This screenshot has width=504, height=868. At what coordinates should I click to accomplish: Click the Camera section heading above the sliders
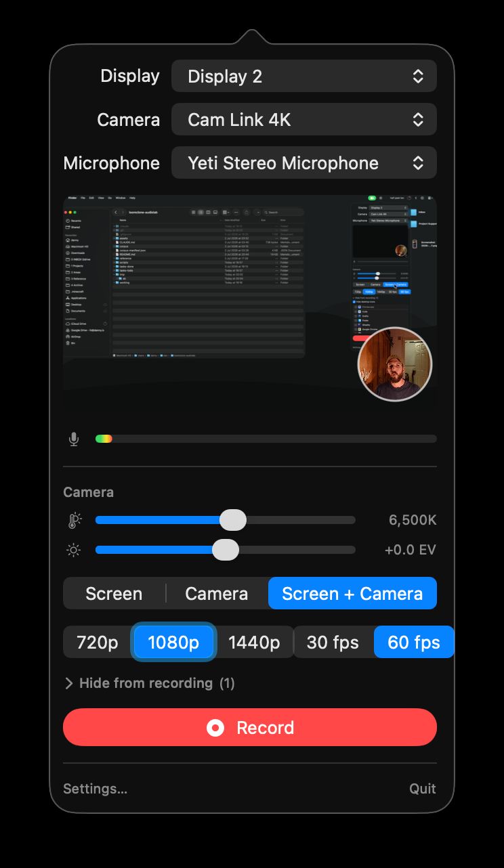88,492
